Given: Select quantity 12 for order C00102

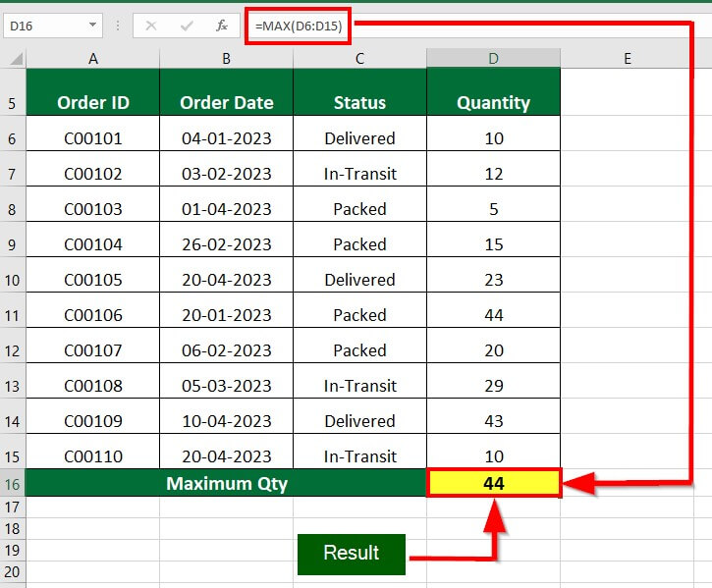Looking at the screenshot, I should (x=494, y=169).
